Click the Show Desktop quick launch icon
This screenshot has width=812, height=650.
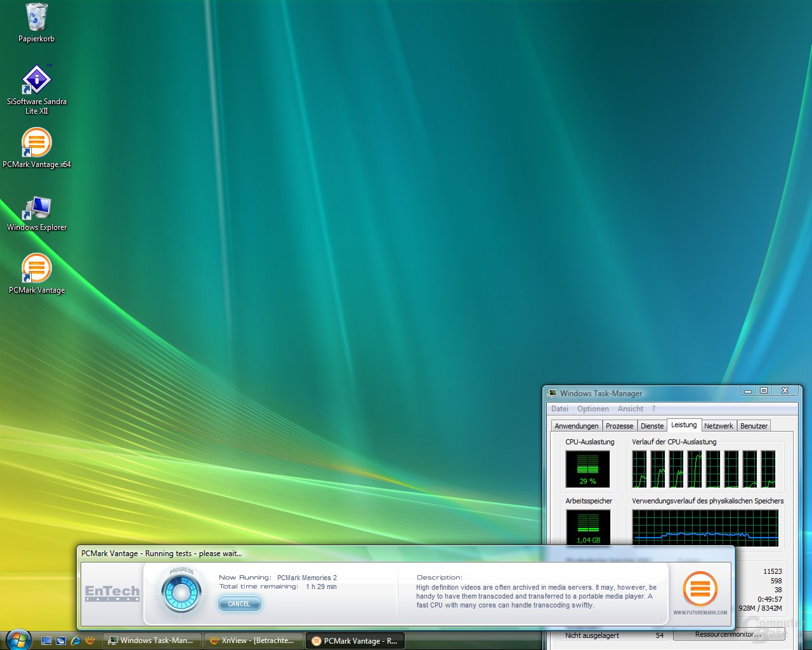46,640
